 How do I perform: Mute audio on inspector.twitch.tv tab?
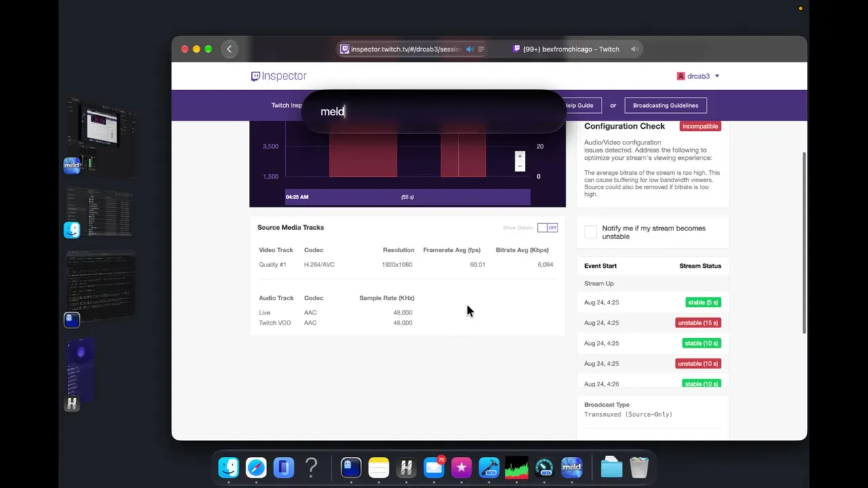(469, 49)
